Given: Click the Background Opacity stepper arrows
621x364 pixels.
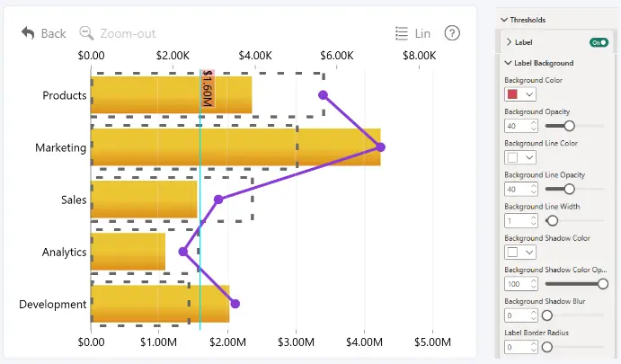Looking at the screenshot, I should pos(534,126).
